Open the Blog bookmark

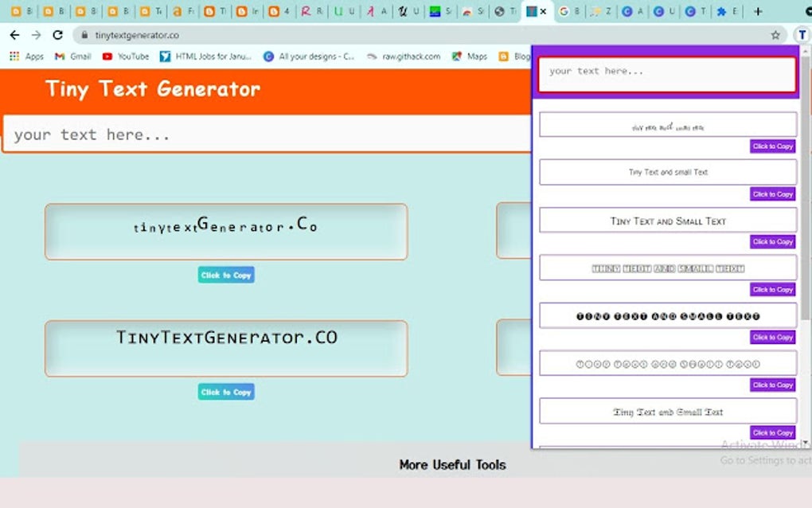[x=514, y=57]
